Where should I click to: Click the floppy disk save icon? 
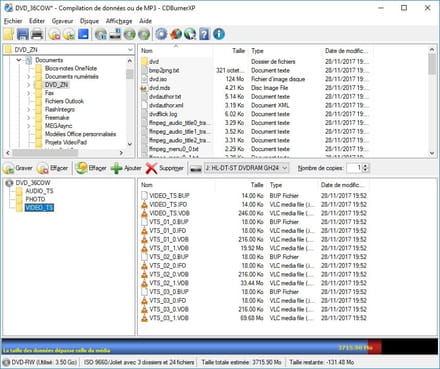coord(23,34)
